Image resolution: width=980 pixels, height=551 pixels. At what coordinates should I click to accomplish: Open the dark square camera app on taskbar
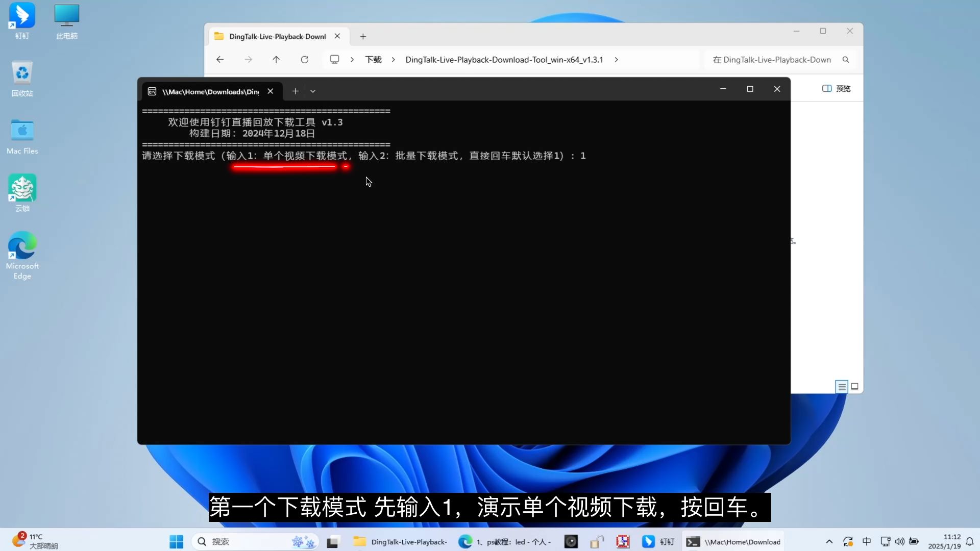click(x=571, y=541)
